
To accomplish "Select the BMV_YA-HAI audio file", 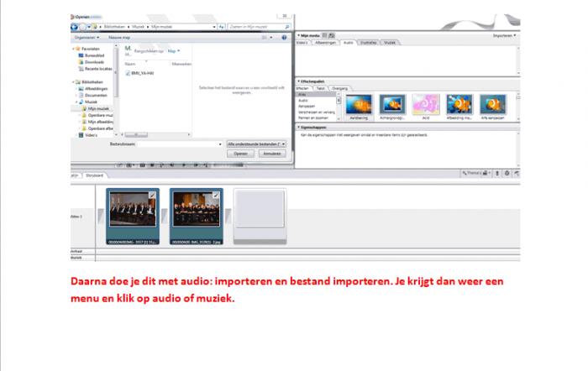I will click(140, 73).
